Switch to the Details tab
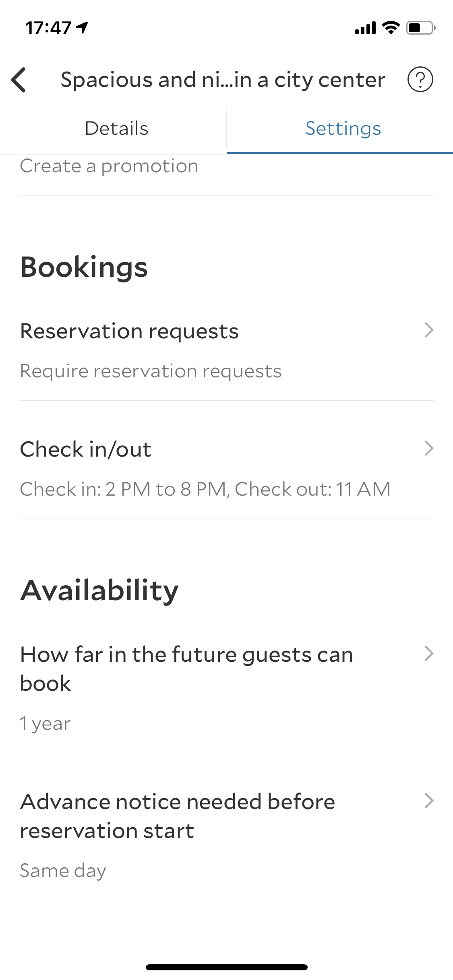The width and height of the screenshot is (453, 980). (x=117, y=128)
